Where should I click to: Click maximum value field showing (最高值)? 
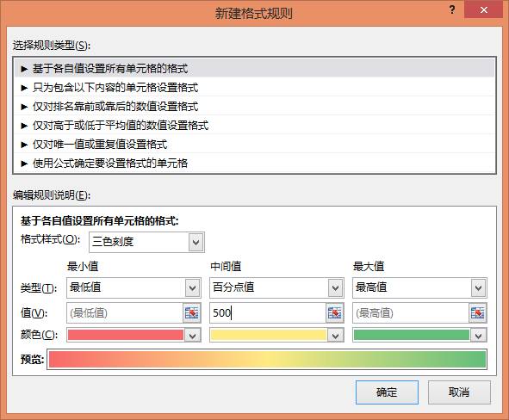[x=411, y=313]
